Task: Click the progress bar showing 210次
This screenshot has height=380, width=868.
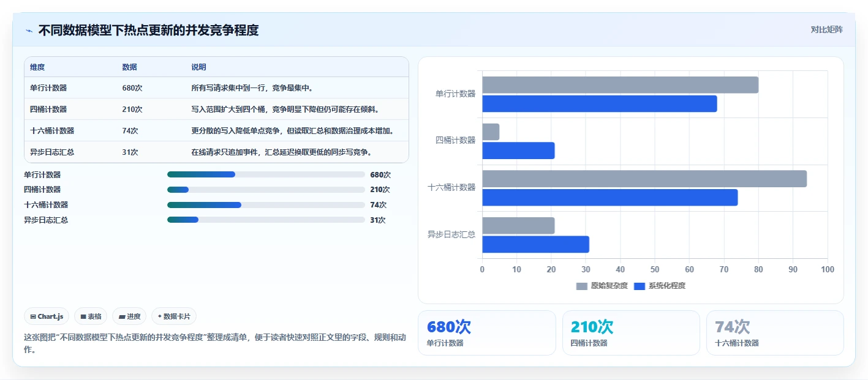Action: [266, 190]
